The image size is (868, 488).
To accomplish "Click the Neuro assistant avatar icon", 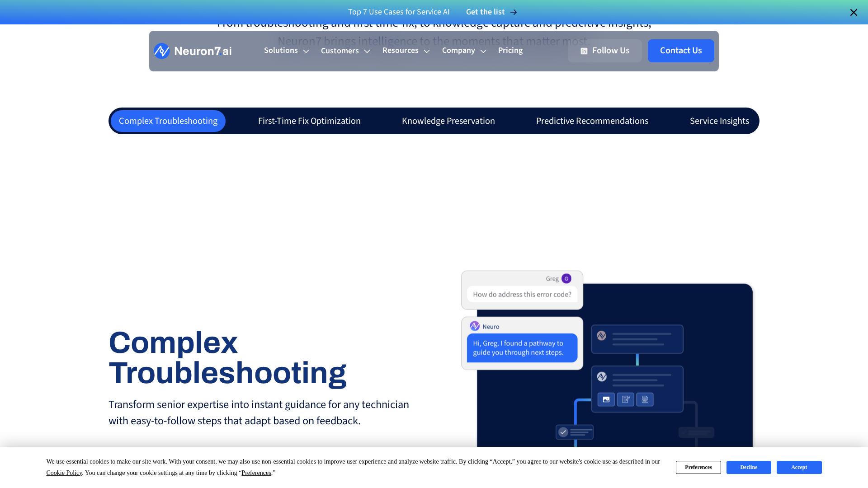I will coord(475,326).
